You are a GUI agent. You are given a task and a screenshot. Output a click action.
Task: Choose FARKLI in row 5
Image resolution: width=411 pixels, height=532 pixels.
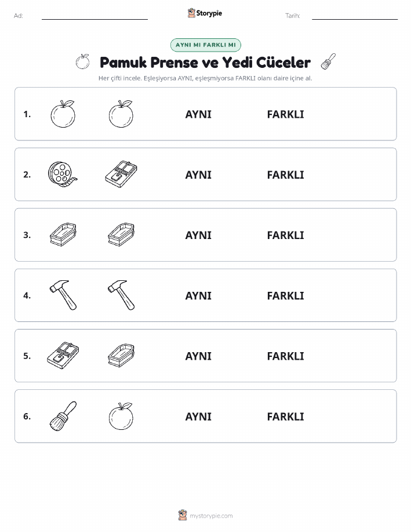tap(285, 356)
